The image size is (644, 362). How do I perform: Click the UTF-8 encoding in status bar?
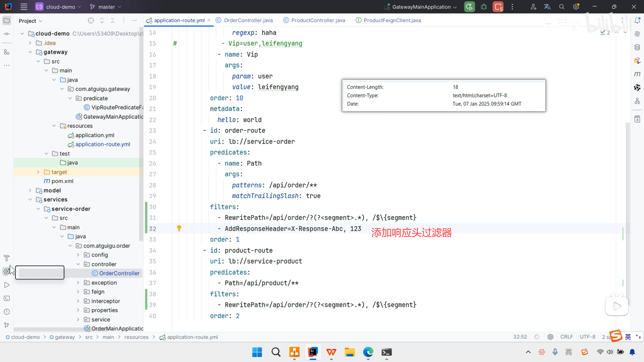tap(587, 337)
